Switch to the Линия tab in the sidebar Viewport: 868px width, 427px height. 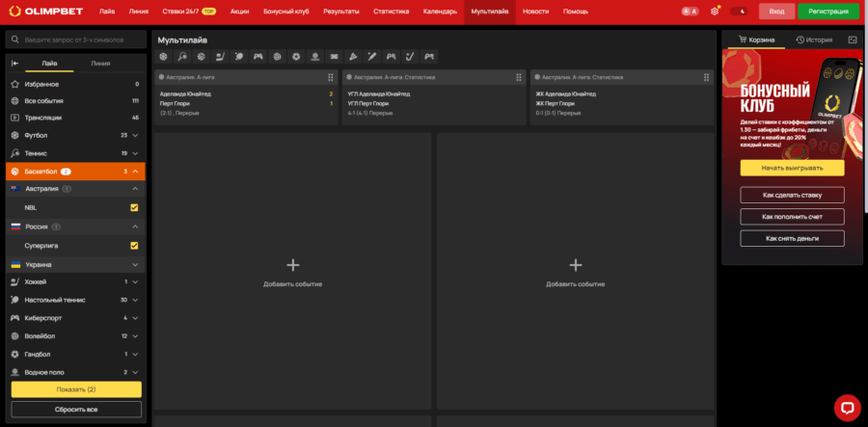coord(100,63)
